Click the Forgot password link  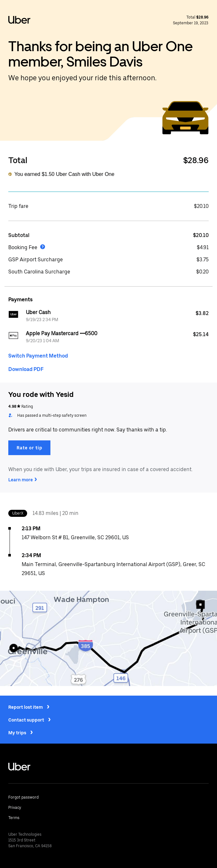pos(24,797)
